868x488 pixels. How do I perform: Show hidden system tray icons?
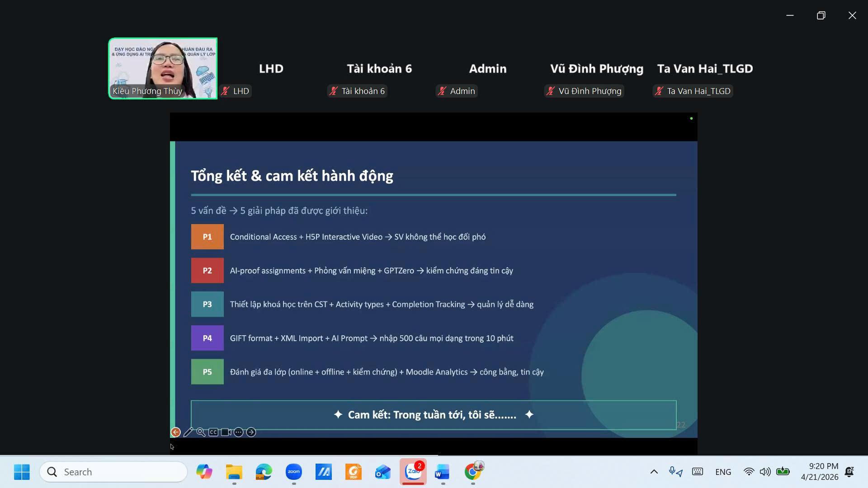[x=654, y=472]
